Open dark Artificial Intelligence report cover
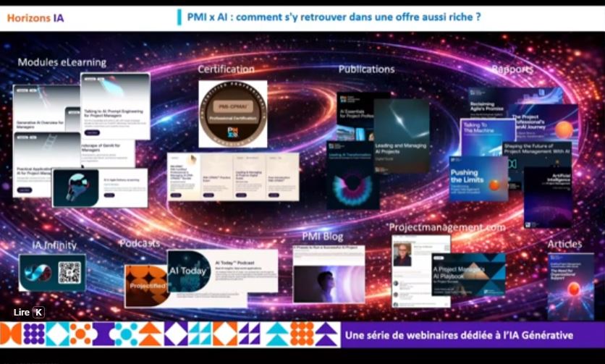The image size is (605, 364). click(548, 198)
